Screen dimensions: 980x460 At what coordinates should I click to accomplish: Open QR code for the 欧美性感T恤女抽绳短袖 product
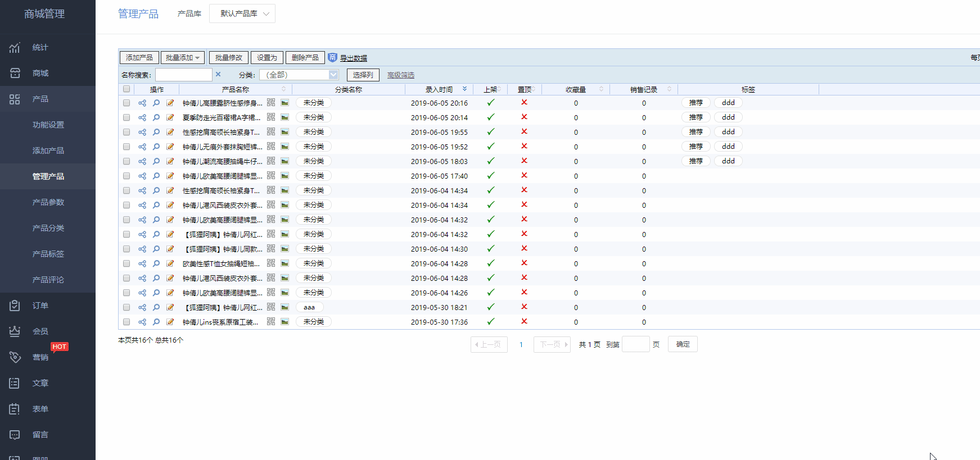[271, 263]
